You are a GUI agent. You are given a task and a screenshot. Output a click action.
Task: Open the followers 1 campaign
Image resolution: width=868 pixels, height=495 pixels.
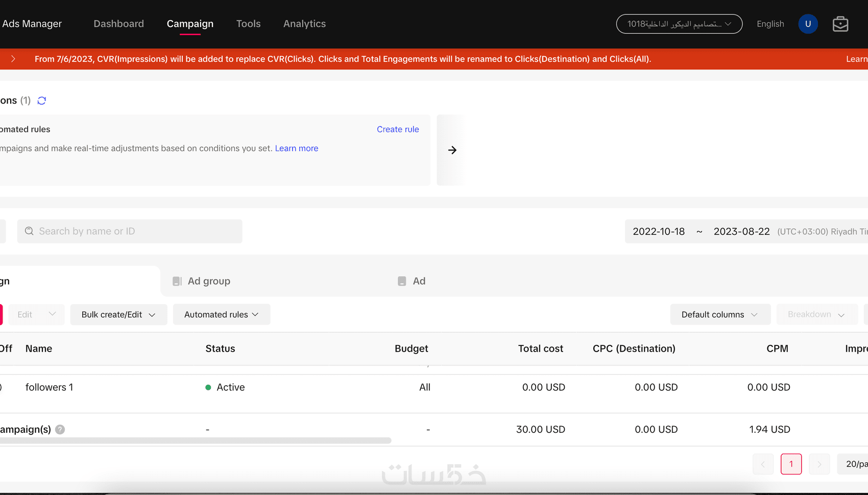[x=50, y=387]
